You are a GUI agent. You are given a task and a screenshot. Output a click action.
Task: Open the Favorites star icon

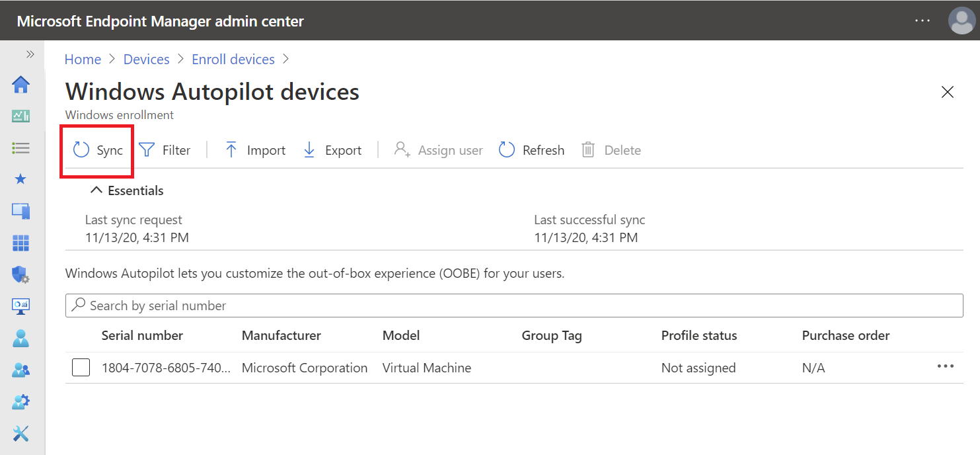coord(21,179)
